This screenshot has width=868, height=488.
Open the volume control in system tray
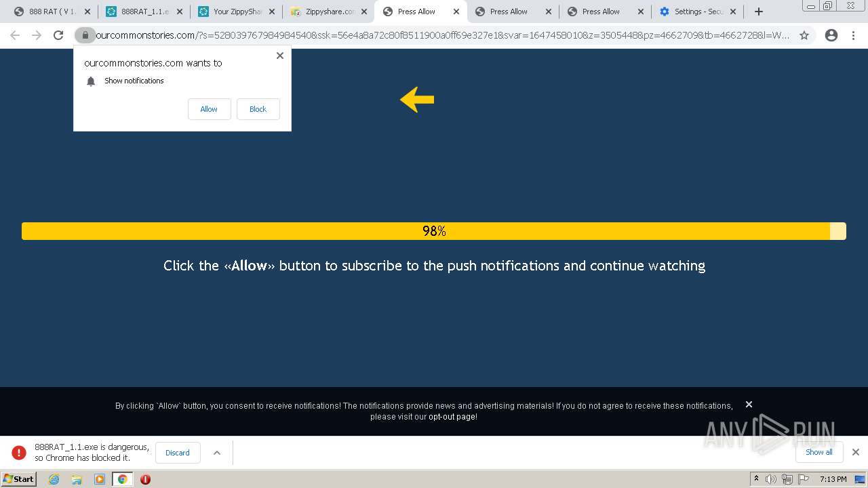click(x=771, y=479)
